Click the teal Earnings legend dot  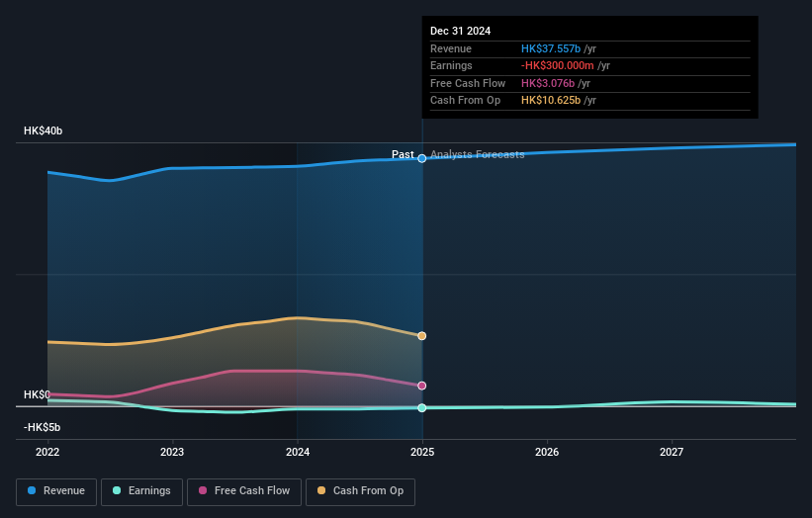click(x=117, y=490)
